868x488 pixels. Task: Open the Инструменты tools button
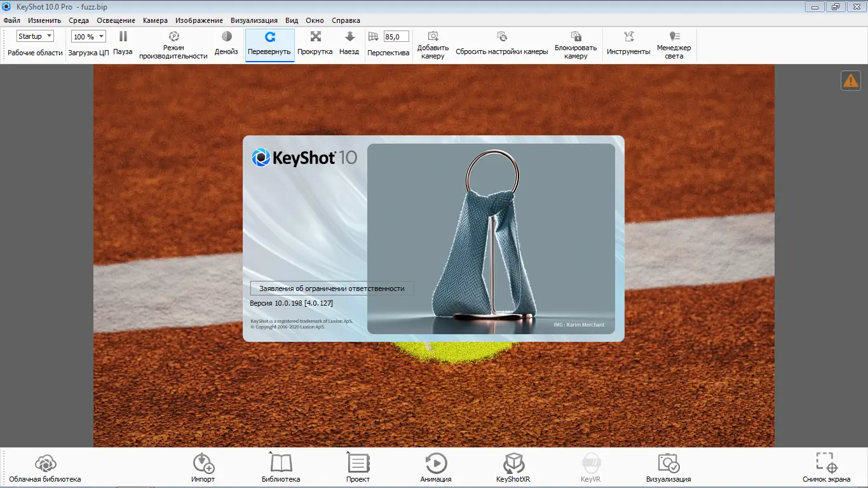628,44
